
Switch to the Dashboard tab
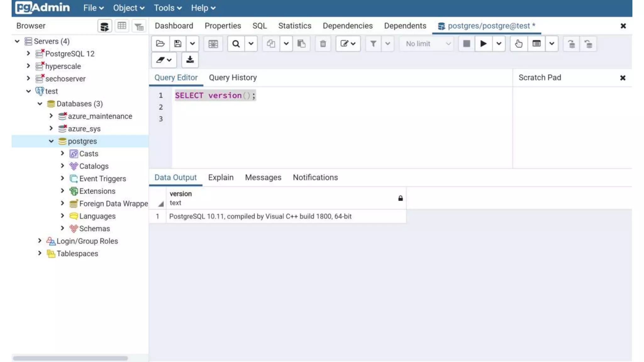coord(174,26)
